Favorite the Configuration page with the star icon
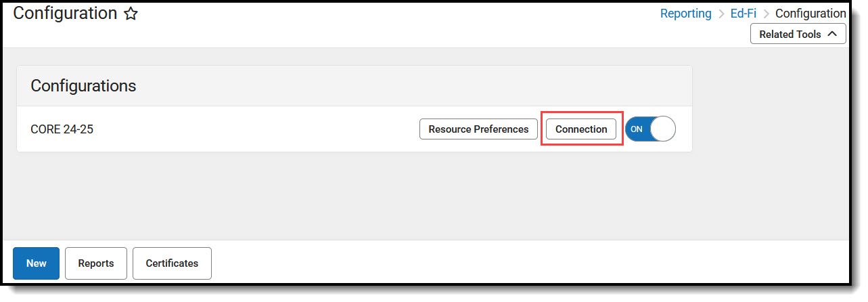This screenshot has height=302, width=868. point(131,14)
